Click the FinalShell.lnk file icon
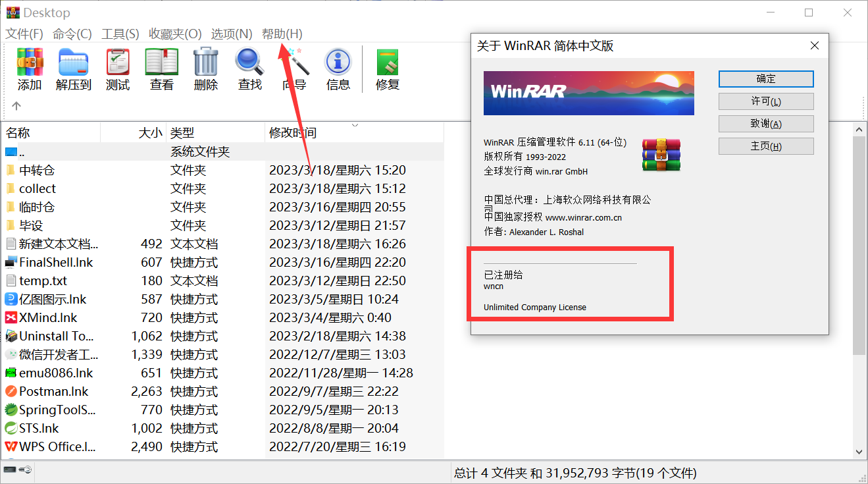 pyautogui.click(x=11, y=262)
